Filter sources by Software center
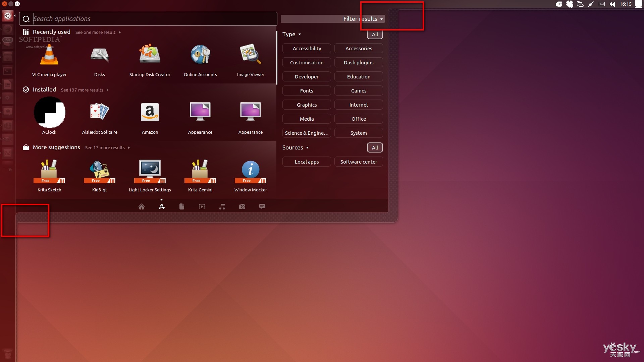Image resolution: width=644 pixels, height=362 pixels. click(359, 162)
